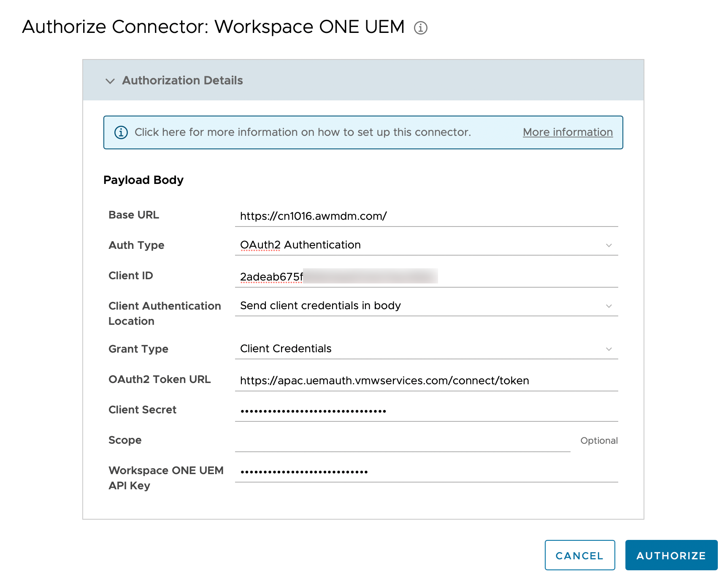This screenshot has width=725, height=588.
Task: Click the info icon in the blue banner
Action: [121, 132]
